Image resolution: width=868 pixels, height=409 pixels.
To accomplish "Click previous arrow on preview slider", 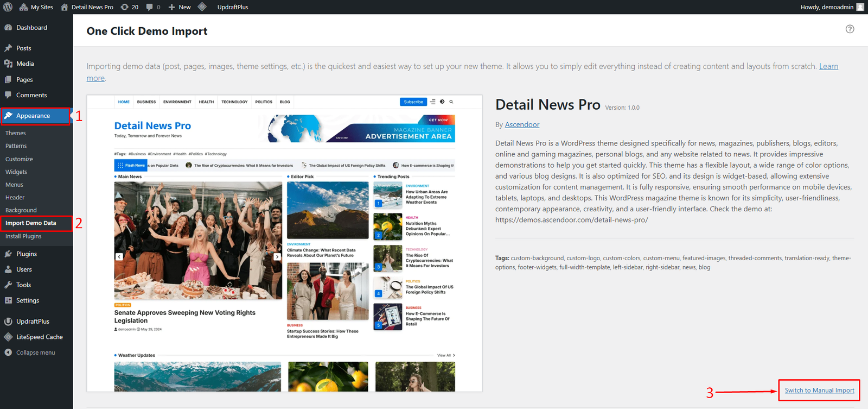I will tap(119, 257).
